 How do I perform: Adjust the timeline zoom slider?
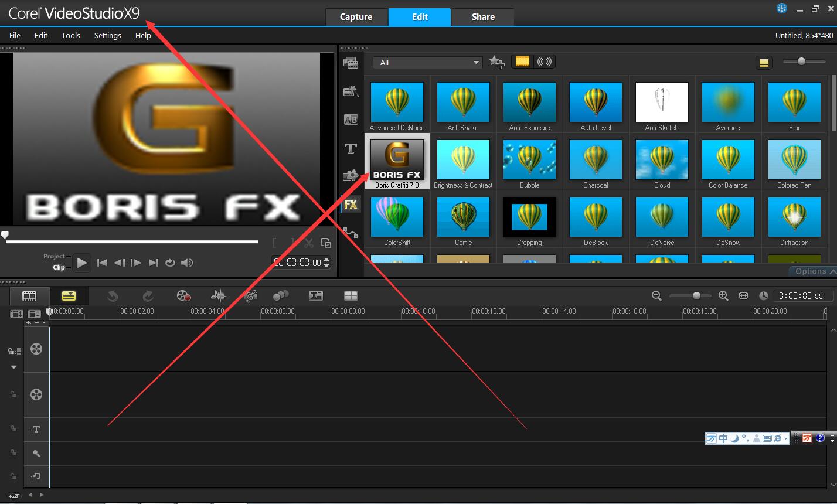[696, 296]
